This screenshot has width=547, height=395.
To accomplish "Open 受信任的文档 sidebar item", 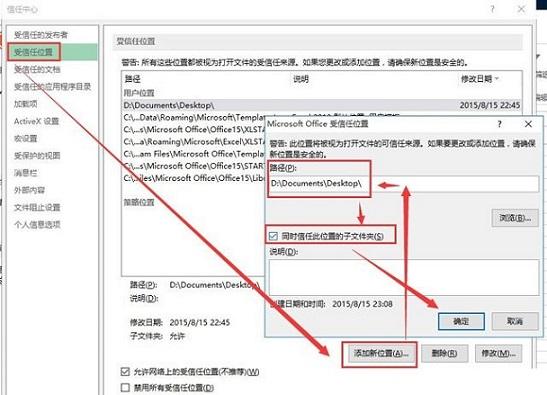I will 37,69.
